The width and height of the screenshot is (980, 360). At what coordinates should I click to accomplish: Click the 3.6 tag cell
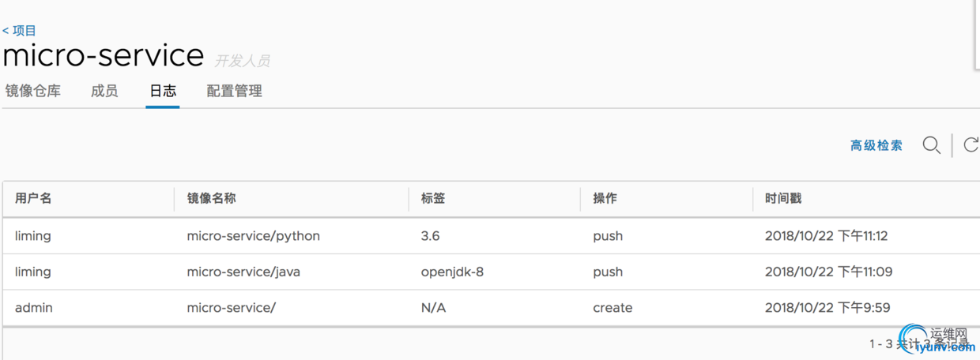(x=430, y=236)
